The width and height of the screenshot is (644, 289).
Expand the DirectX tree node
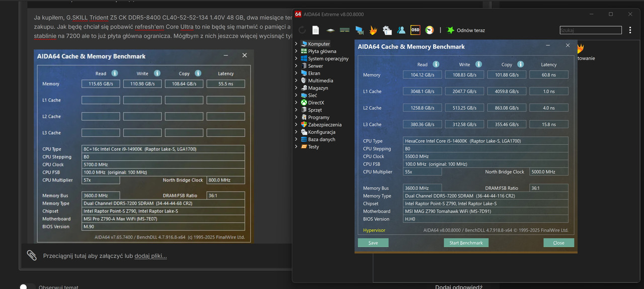pyautogui.click(x=296, y=103)
